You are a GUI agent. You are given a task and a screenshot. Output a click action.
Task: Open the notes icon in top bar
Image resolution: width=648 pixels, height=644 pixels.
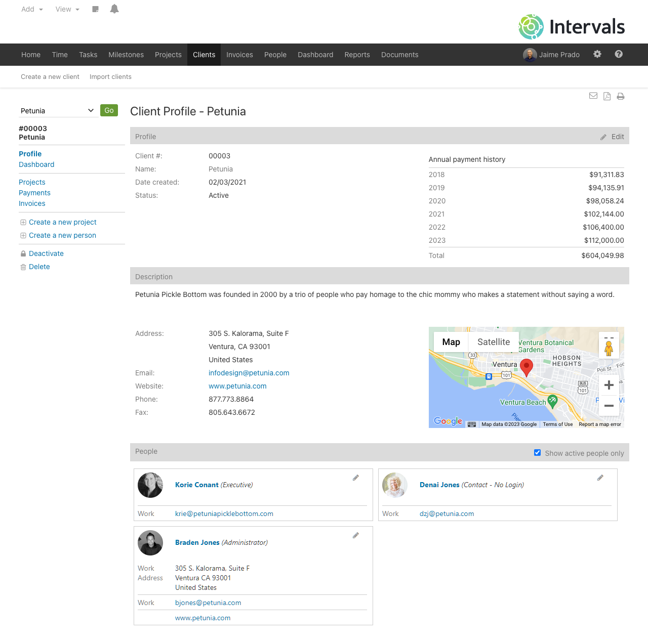[x=95, y=9]
